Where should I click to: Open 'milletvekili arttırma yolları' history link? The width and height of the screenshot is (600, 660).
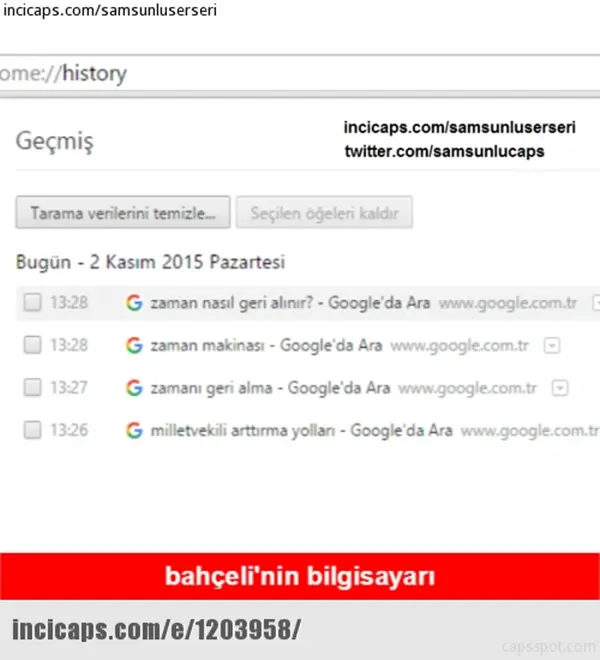[301, 431]
